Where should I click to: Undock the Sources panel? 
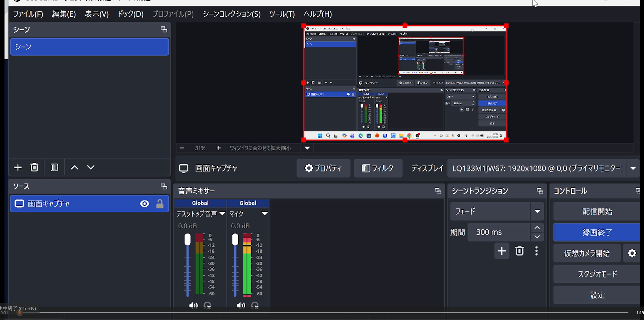coord(164,186)
